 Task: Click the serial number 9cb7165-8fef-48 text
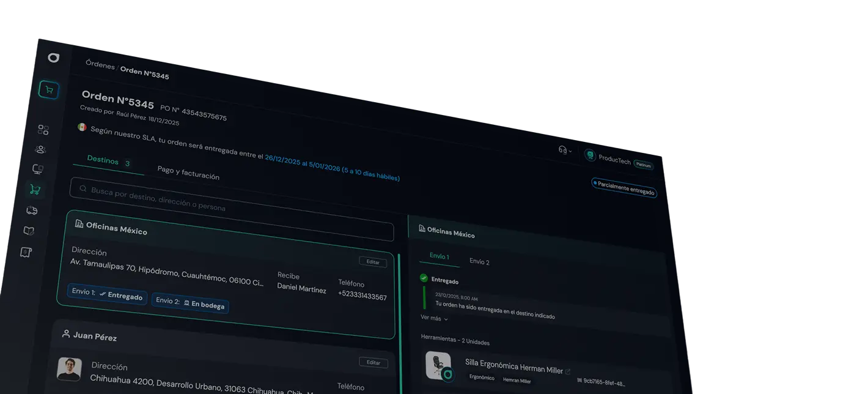coord(605,382)
